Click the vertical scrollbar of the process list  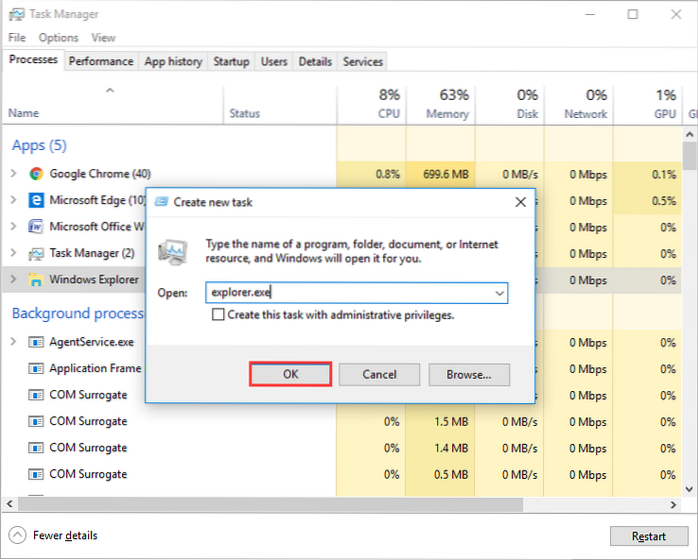point(689,300)
